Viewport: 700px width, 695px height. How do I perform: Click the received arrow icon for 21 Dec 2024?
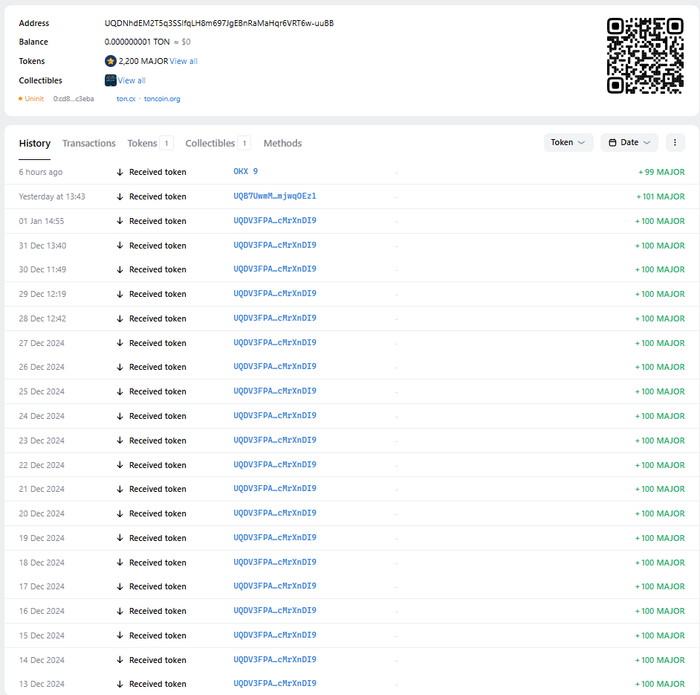[x=120, y=489]
